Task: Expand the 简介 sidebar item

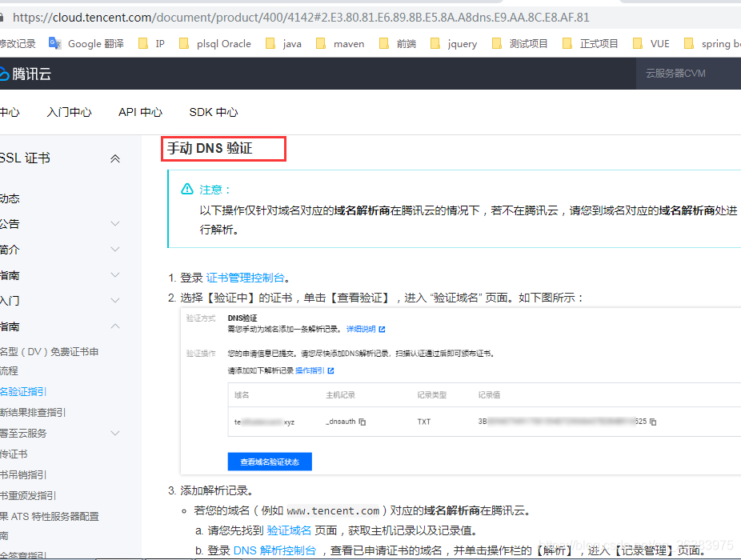Action: point(115,249)
